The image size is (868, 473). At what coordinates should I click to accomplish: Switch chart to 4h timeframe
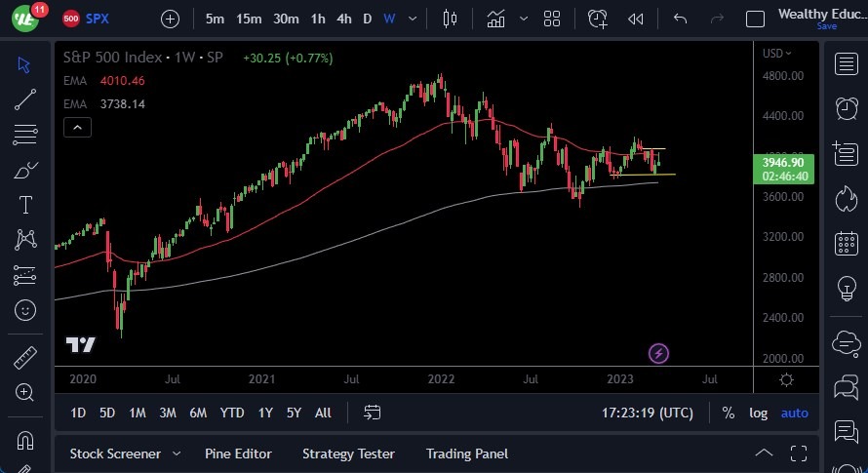coord(343,19)
